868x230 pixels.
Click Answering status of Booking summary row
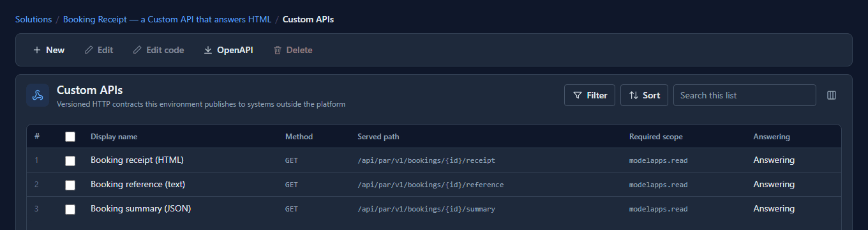[774, 208]
